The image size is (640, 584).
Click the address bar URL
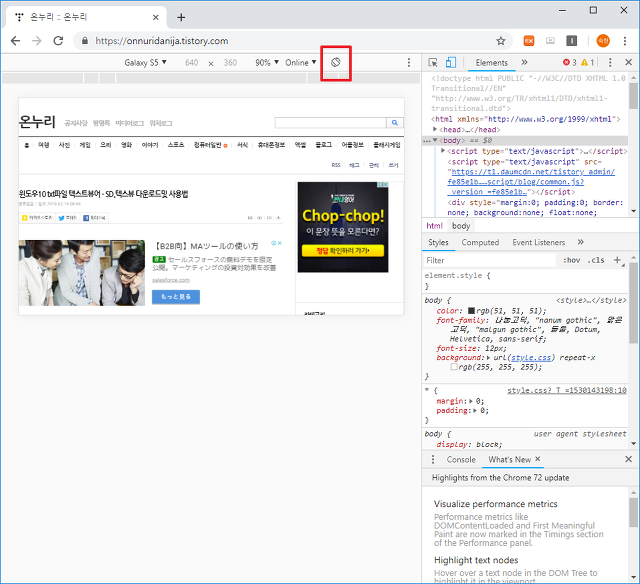coord(162,41)
